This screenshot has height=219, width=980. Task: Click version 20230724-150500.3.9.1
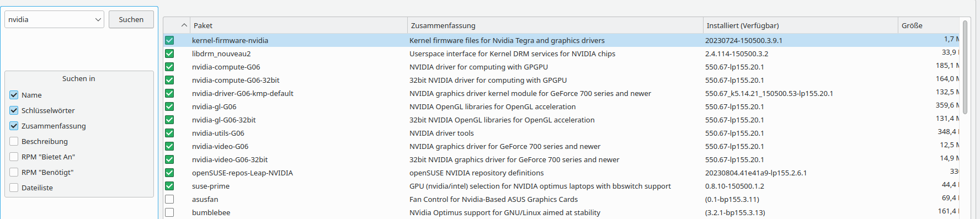(744, 40)
